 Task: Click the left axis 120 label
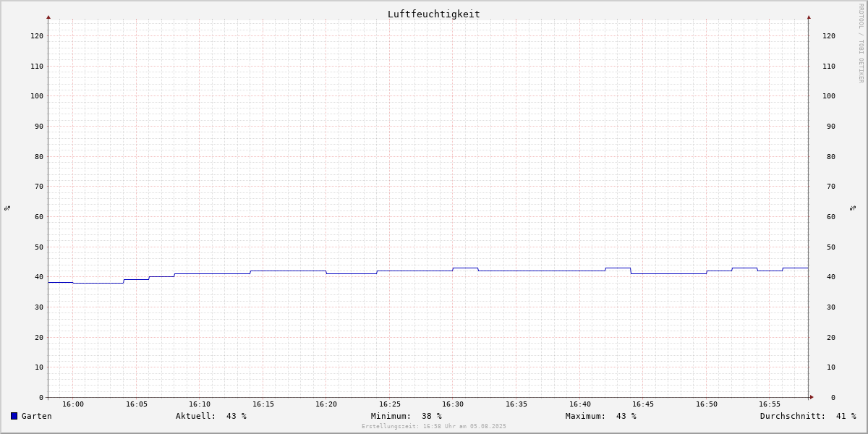point(37,35)
